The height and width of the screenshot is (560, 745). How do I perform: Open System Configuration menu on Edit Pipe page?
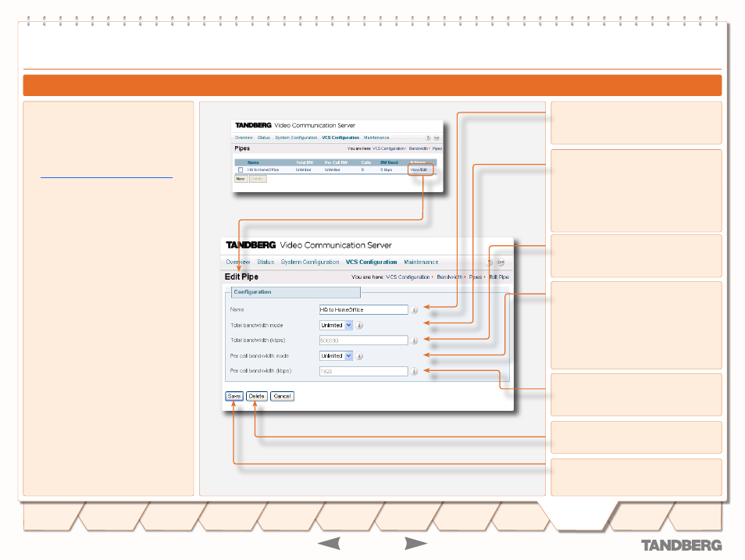pyautogui.click(x=310, y=262)
